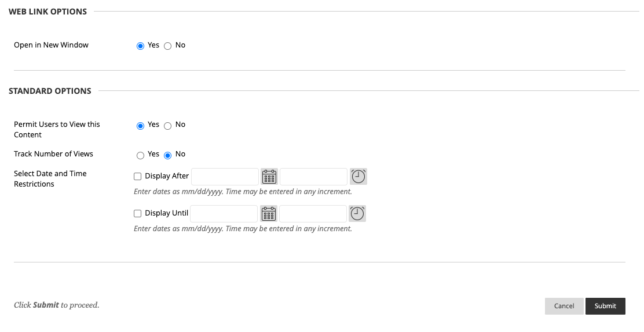Click the Display After time input field
This screenshot has width=644, height=332.
pos(313,177)
